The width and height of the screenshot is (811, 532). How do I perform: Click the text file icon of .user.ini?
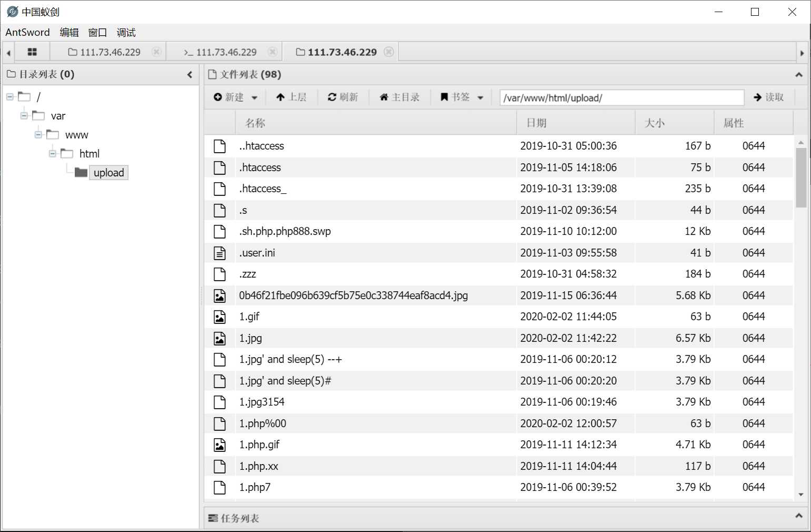(x=220, y=253)
